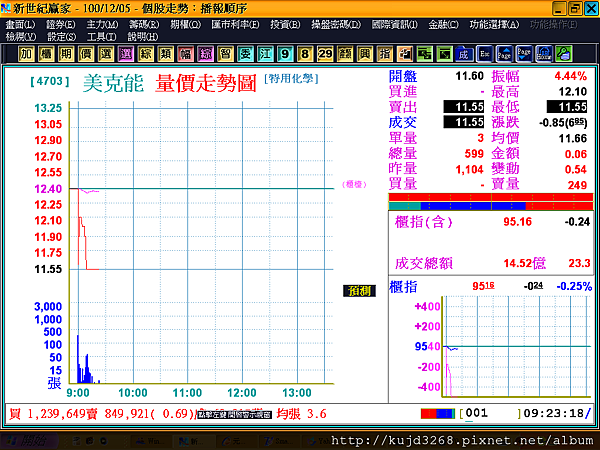This screenshot has height=450, width=600.
Task: Click the Page Down toolbar button
Action: pos(524,54)
